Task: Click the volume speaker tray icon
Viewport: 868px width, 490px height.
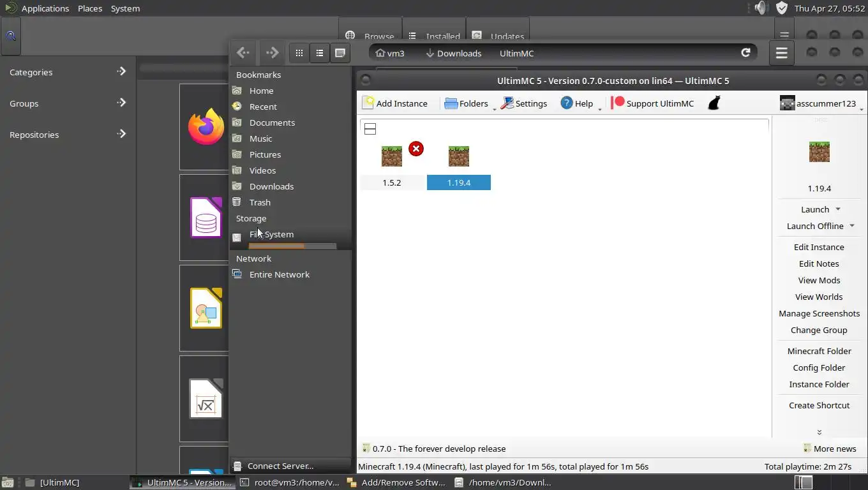Action: click(x=760, y=8)
